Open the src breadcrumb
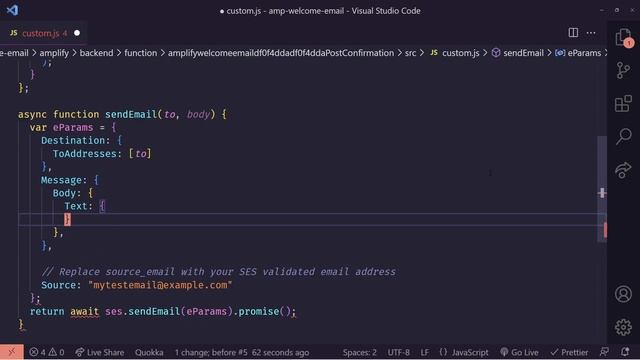 pyautogui.click(x=410, y=53)
